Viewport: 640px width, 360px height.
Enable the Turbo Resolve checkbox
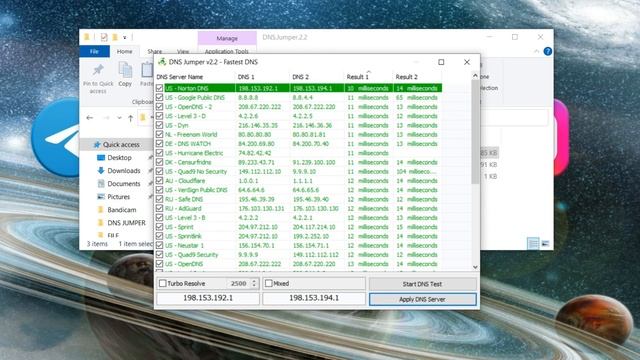pyautogui.click(x=162, y=283)
